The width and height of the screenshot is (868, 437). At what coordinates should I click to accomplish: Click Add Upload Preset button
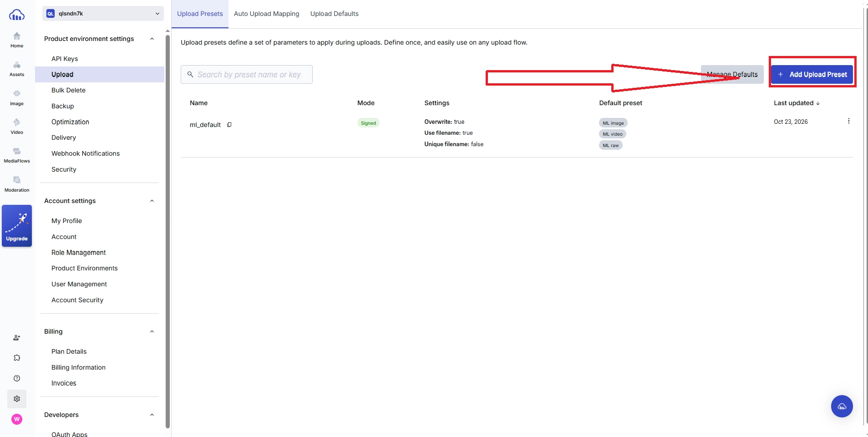tap(812, 74)
